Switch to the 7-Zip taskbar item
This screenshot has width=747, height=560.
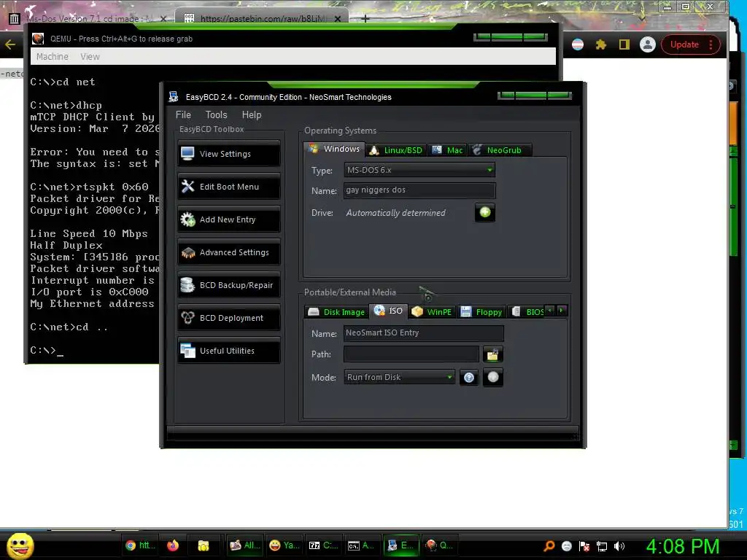click(323, 545)
